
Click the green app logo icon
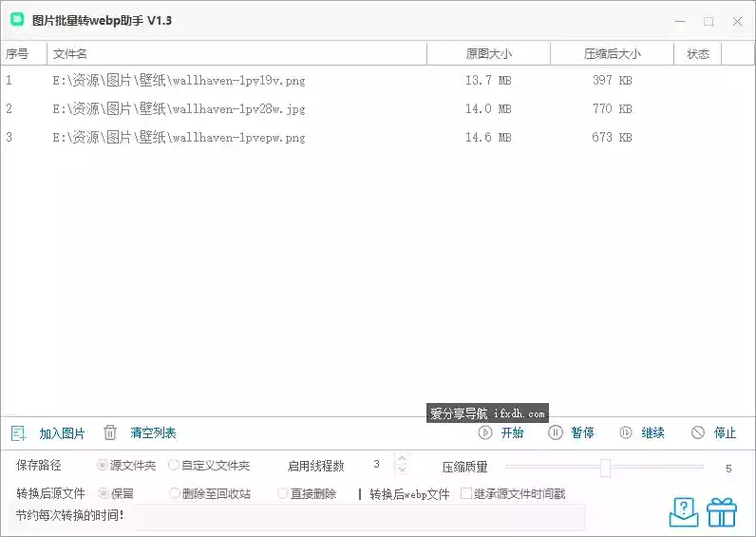tap(17, 20)
